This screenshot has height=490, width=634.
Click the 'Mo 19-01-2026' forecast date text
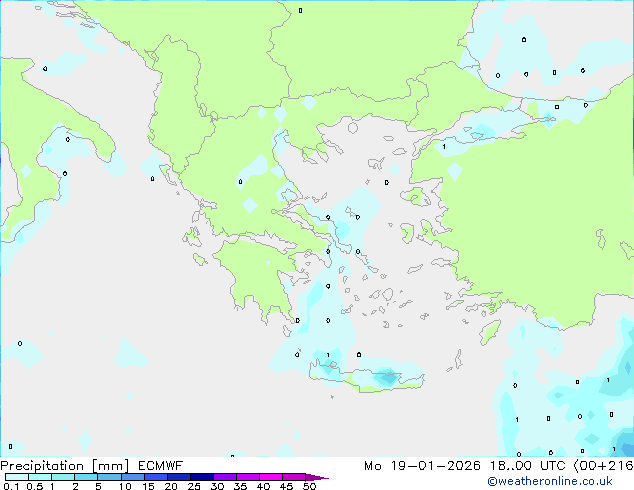[423, 466]
